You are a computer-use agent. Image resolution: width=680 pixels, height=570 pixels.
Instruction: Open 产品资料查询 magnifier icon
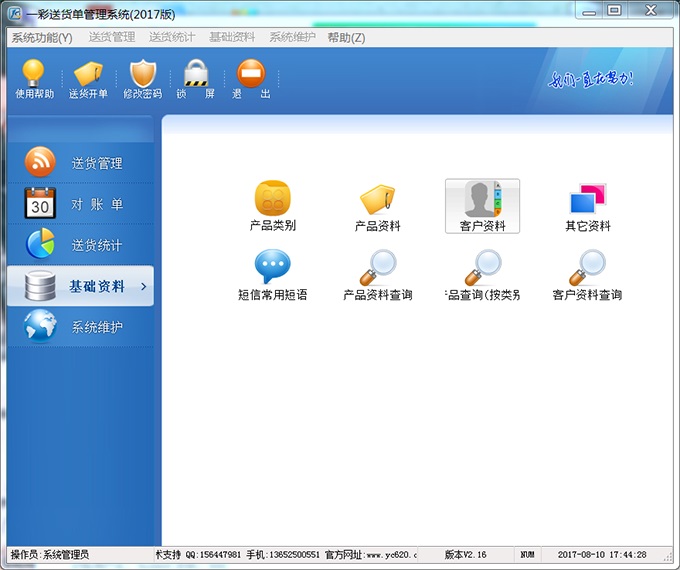377,276
